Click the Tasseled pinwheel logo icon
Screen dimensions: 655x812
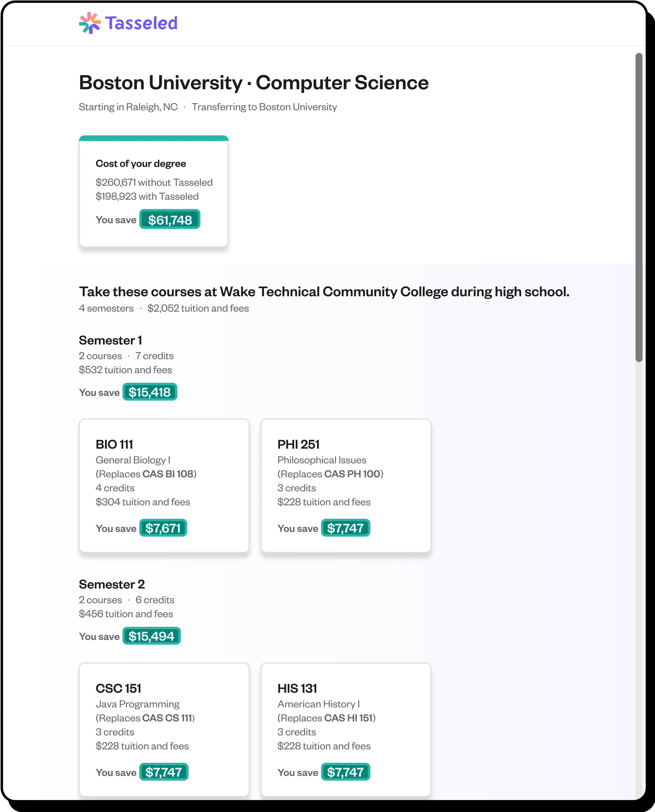[x=90, y=23]
